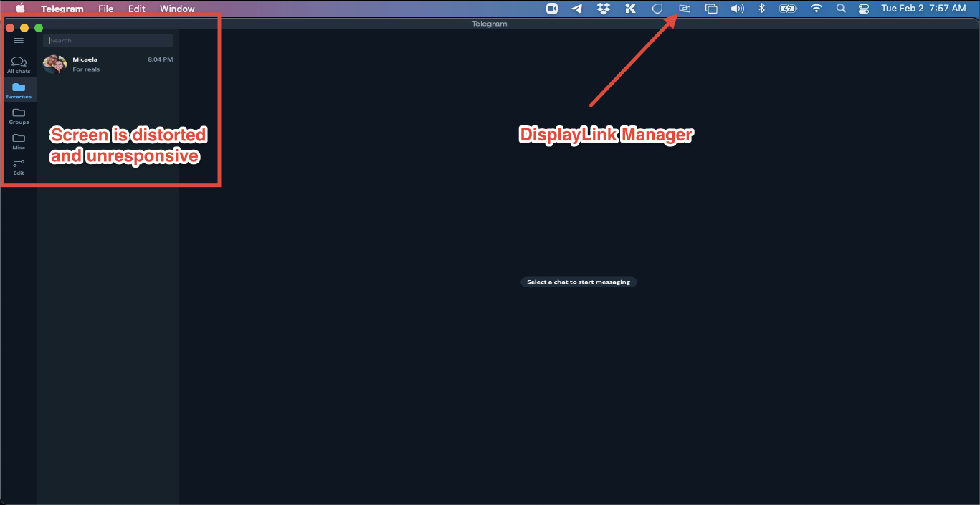Click the Telegram paper plane menu bar icon
The width and height of the screenshot is (980, 505).
tap(577, 9)
